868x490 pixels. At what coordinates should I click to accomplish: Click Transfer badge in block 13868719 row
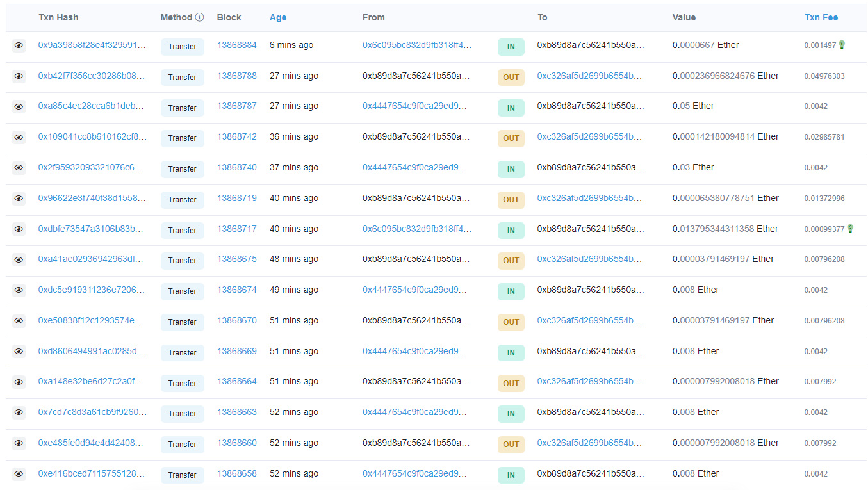coord(183,200)
